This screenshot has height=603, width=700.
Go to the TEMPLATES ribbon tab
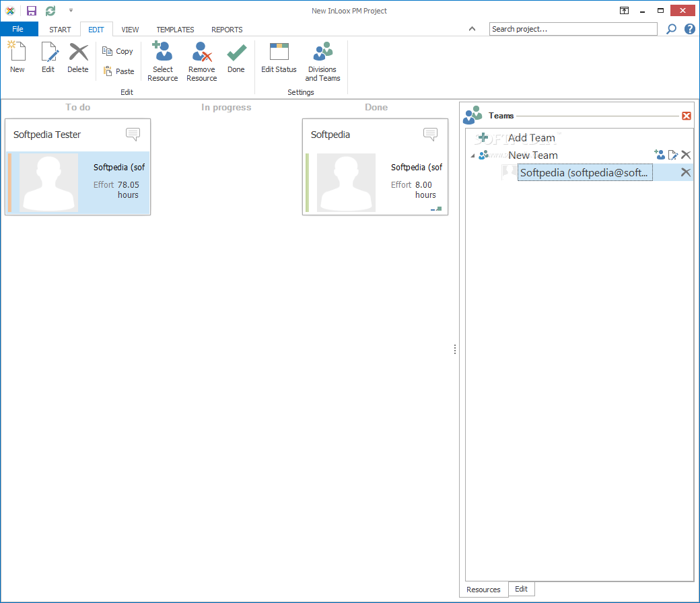coord(175,30)
